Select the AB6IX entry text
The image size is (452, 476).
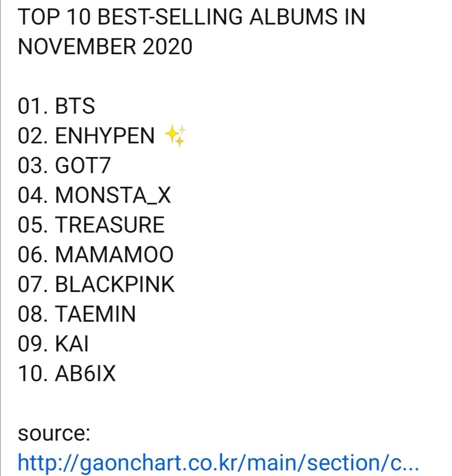85,374
